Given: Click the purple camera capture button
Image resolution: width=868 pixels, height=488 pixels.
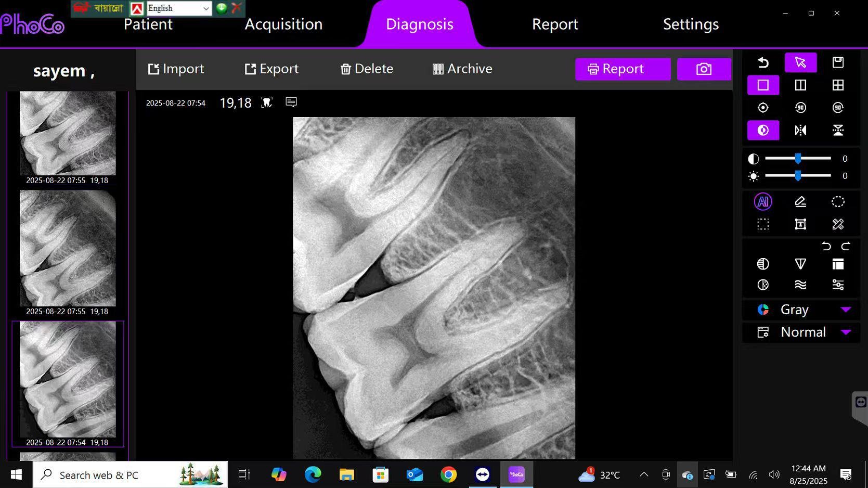Looking at the screenshot, I should [704, 69].
